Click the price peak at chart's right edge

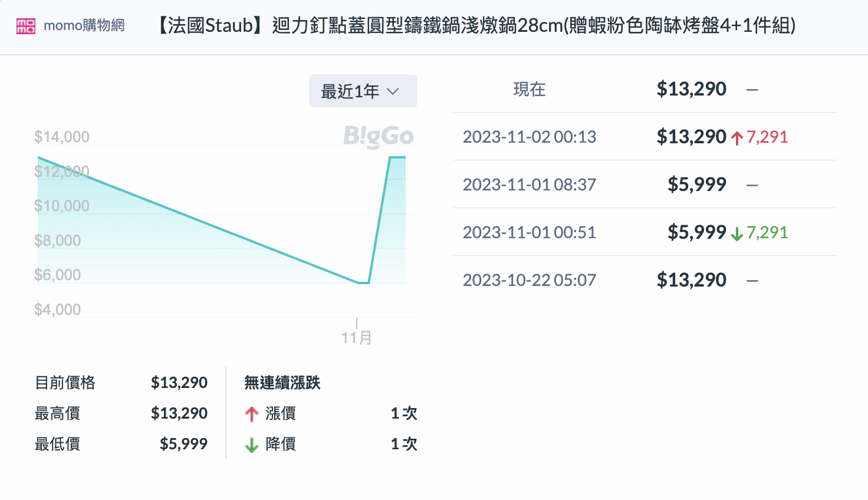(x=397, y=157)
